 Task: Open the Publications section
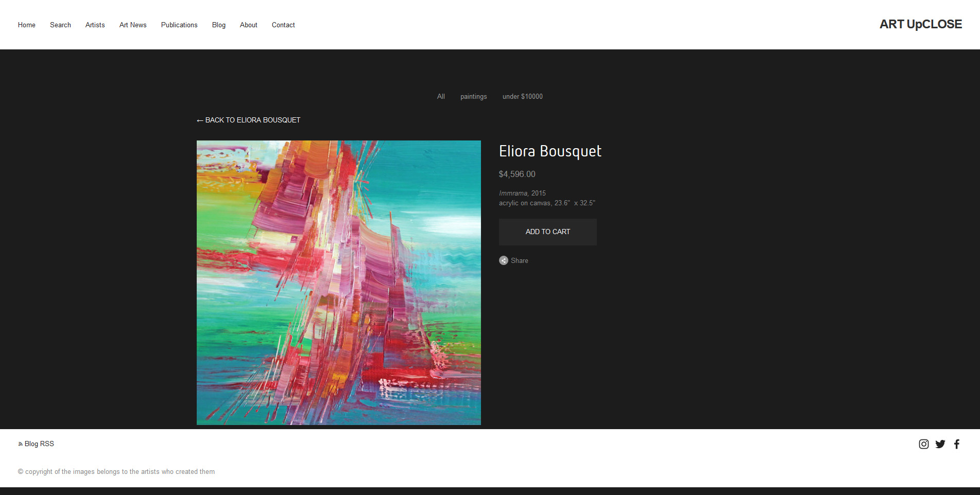point(179,25)
